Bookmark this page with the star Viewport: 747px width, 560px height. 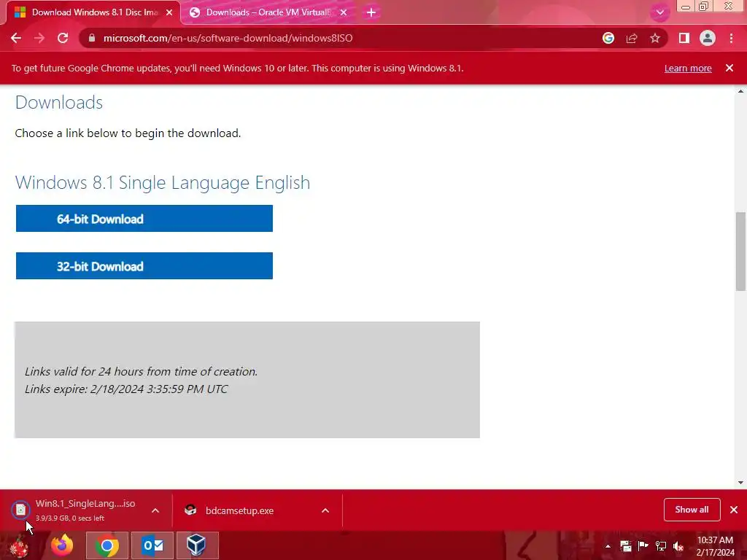click(x=655, y=38)
